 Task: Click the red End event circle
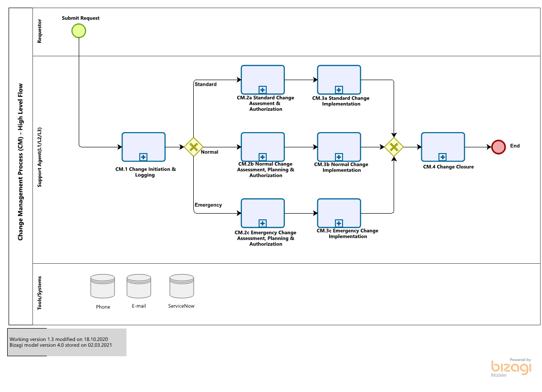point(498,147)
